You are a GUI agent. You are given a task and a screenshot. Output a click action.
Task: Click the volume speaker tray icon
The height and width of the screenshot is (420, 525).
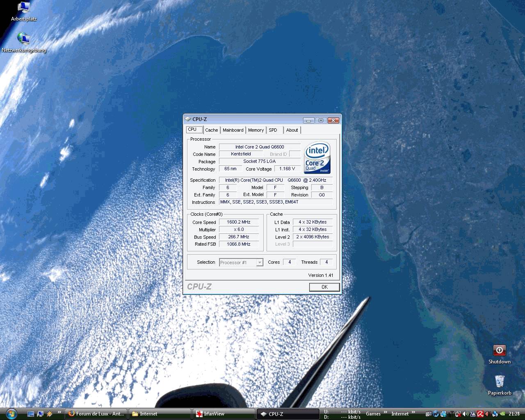pos(465,414)
